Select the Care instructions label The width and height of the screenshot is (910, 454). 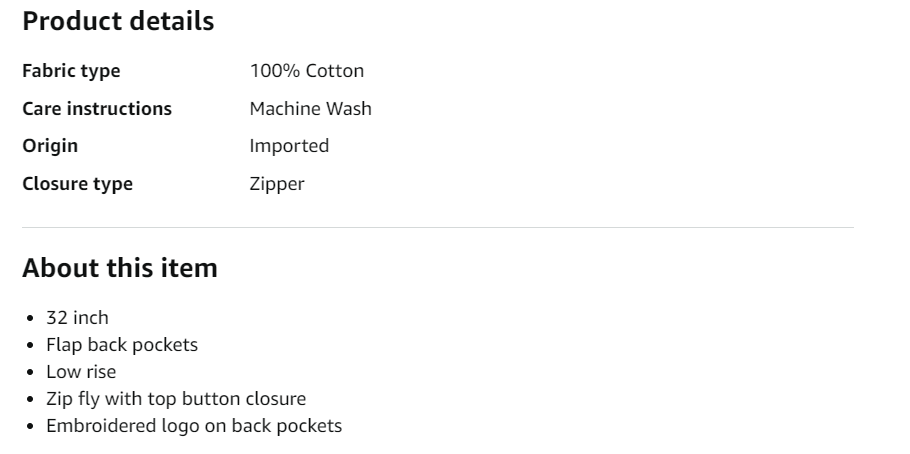(x=97, y=109)
